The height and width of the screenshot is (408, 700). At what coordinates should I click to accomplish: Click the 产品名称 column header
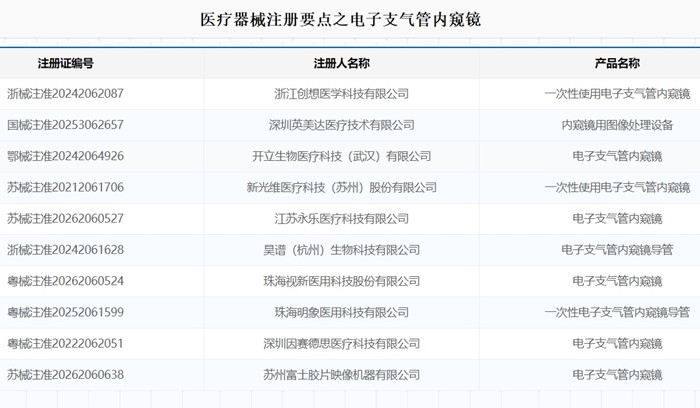pyautogui.click(x=617, y=63)
